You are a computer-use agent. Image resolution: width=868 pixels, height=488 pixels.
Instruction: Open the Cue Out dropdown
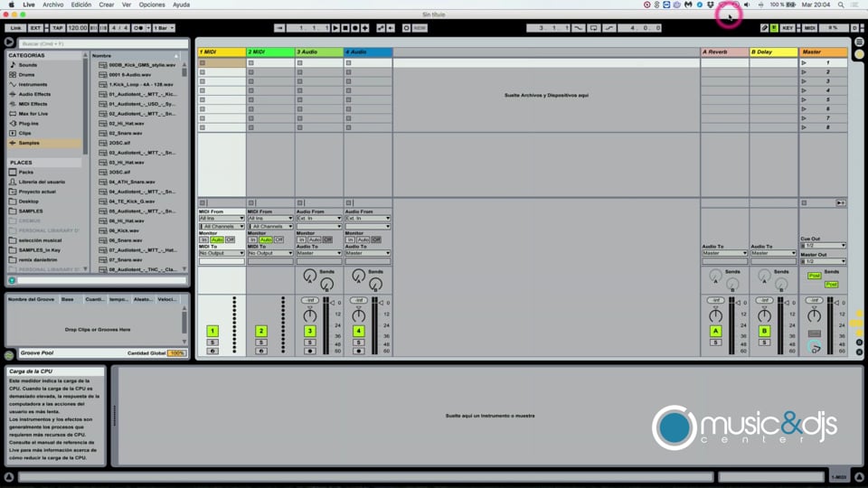click(x=823, y=245)
